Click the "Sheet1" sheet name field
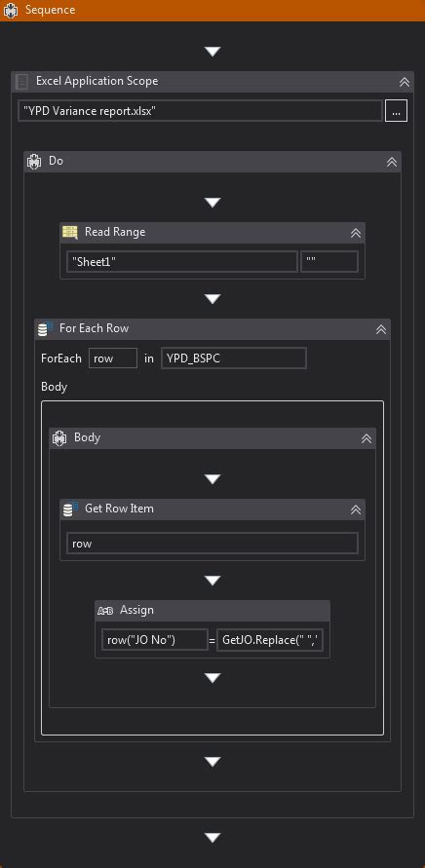The width and height of the screenshot is (425, 868). (x=182, y=261)
